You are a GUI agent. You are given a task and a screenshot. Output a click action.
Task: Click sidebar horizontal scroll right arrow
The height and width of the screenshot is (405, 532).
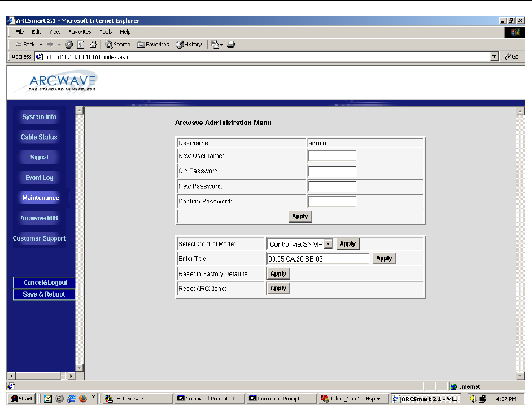click(x=71, y=376)
